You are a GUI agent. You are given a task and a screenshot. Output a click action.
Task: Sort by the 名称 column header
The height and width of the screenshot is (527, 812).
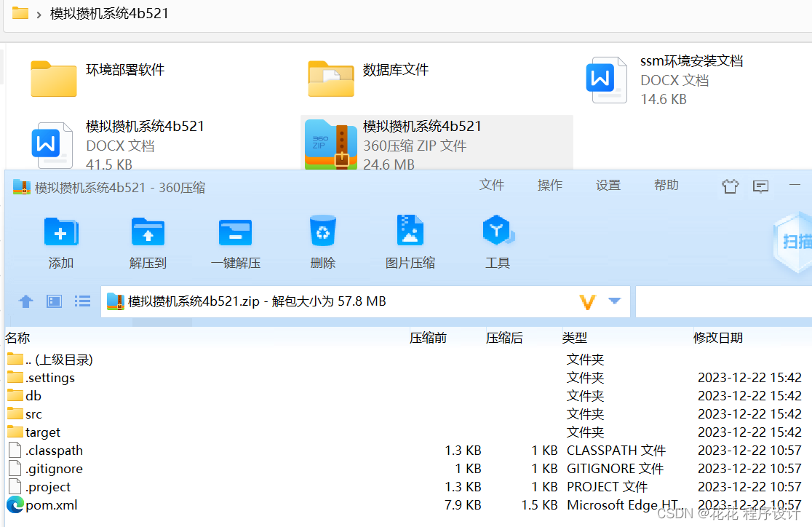tap(17, 338)
